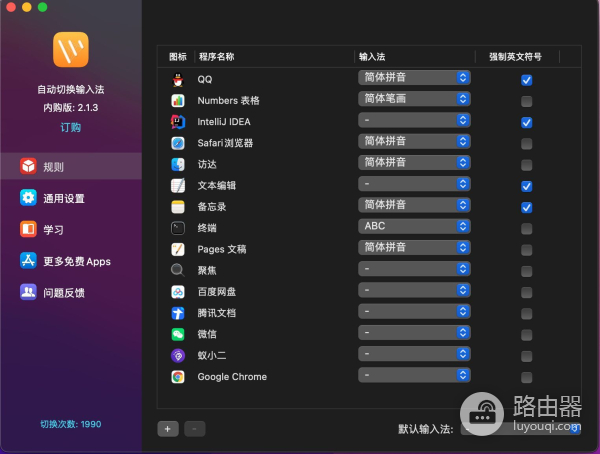Click the Numbers chart icon
Viewport: 600px width, 454px height.
[178, 101]
